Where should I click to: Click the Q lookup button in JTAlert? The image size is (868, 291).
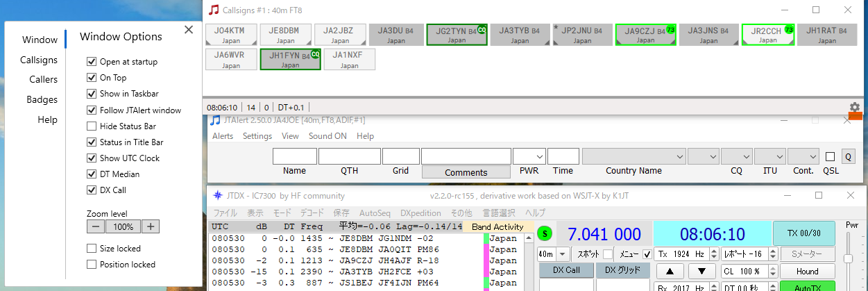click(x=849, y=156)
